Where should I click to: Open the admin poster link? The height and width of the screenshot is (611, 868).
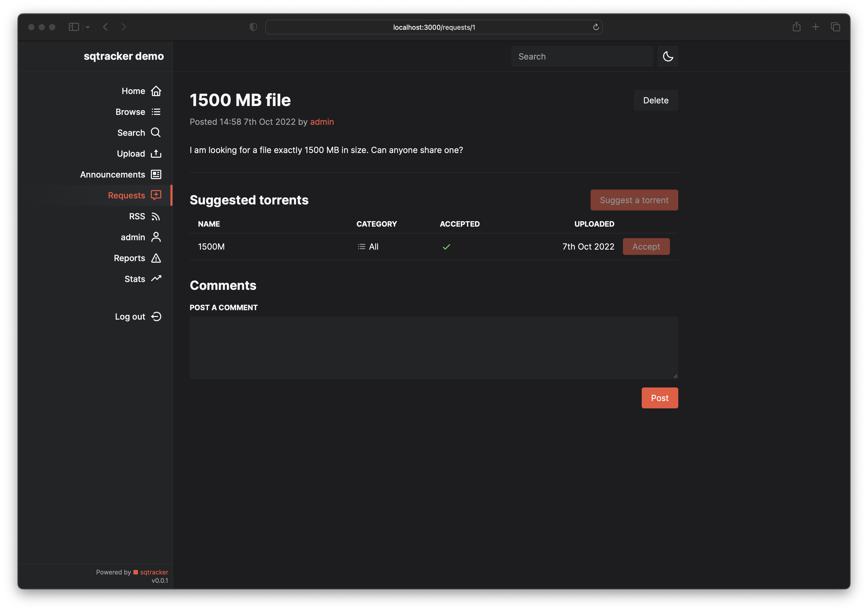coord(322,122)
